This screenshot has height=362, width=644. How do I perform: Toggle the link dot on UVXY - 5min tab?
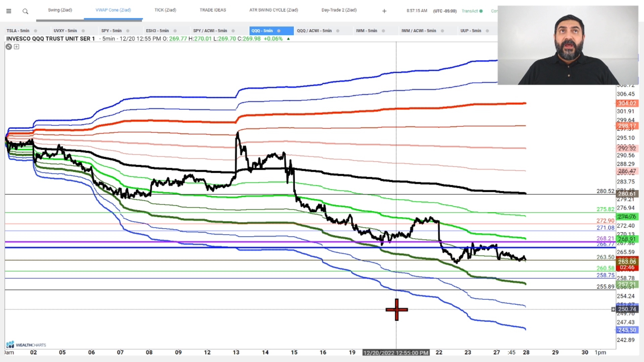point(83,31)
